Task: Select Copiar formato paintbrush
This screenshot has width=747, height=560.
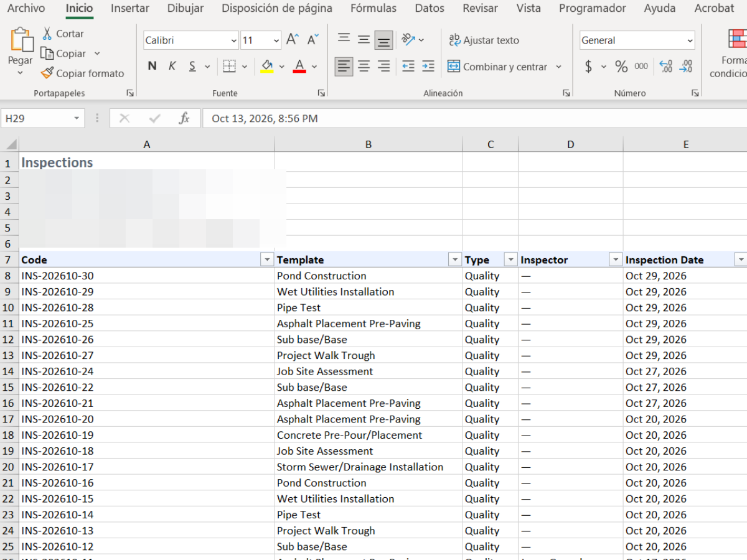Action: 47,73
